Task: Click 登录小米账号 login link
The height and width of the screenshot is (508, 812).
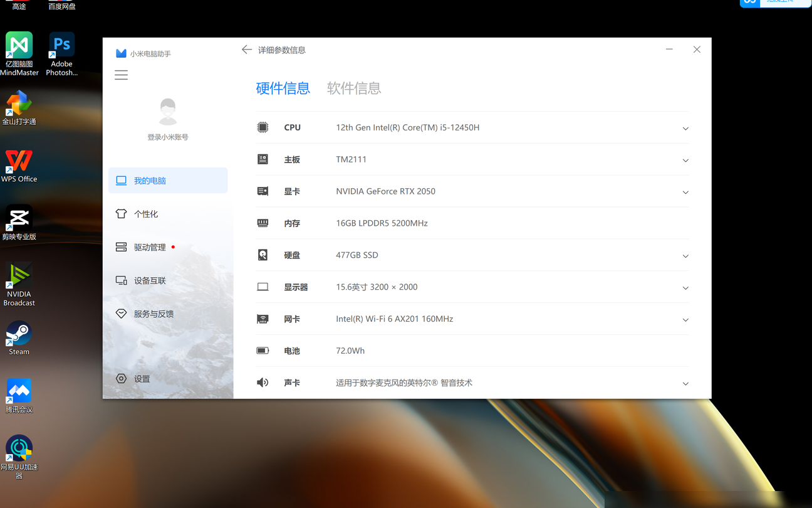Action: (x=167, y=137)
